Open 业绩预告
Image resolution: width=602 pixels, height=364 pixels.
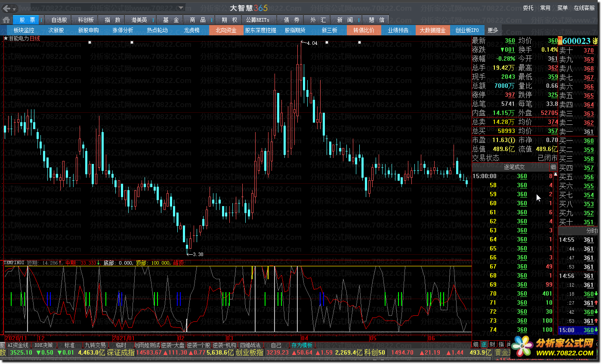pos(398,30)
